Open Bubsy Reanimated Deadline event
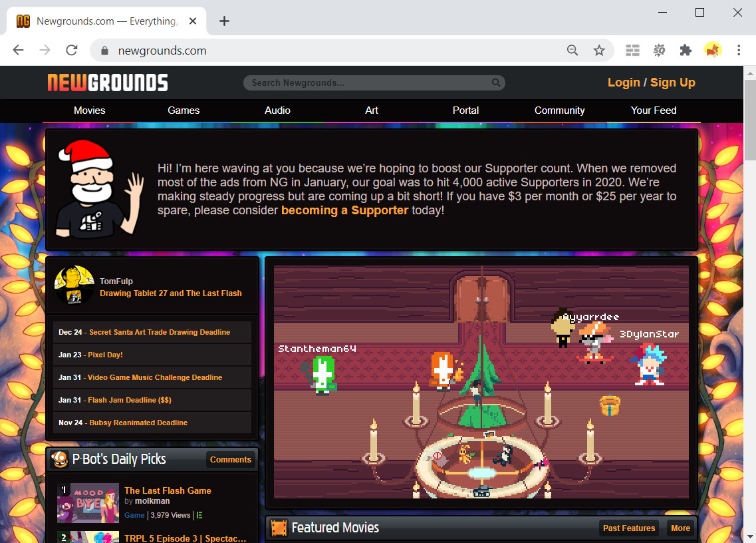 [138, 423]
